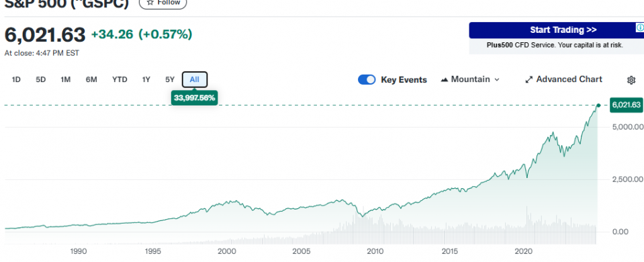Select the 5D time range
The image size is (644, 262).
tap(41, 80)
